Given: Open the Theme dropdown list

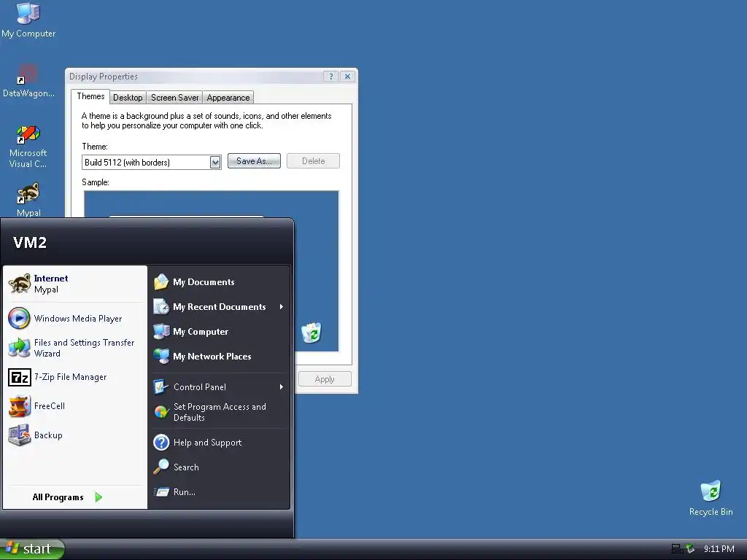Looking at the screenshot, I should pyautogui.click(x=215, y=163).
